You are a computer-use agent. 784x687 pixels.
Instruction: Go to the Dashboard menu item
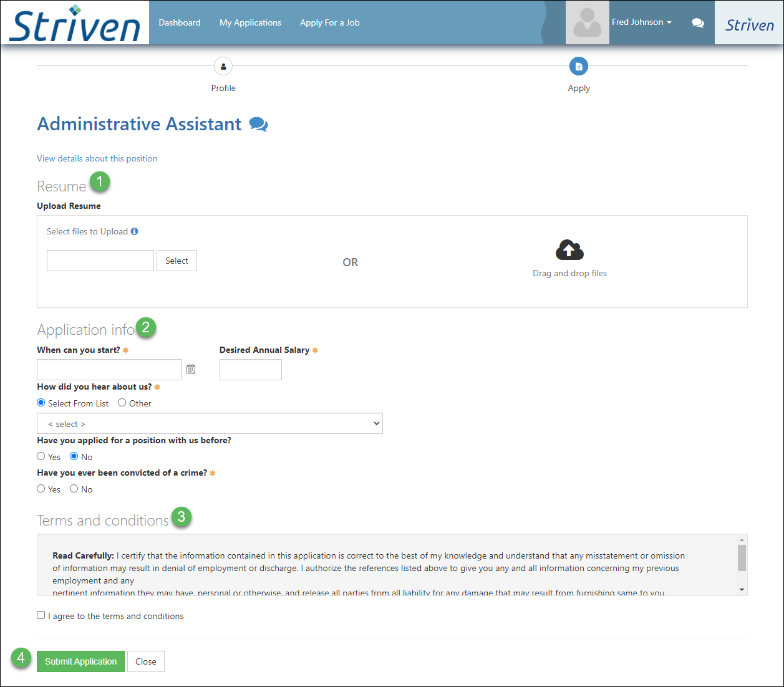point(180,22)
